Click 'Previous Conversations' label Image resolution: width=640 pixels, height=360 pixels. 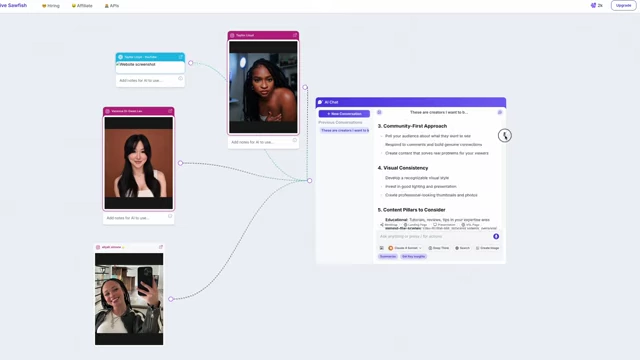point(340,122)
